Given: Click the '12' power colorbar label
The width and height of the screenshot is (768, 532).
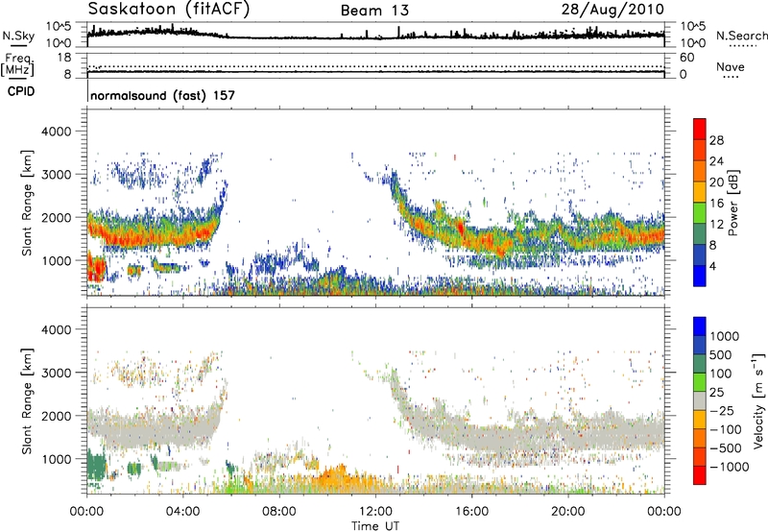Looking at the screenshot, I should (716, 225).
